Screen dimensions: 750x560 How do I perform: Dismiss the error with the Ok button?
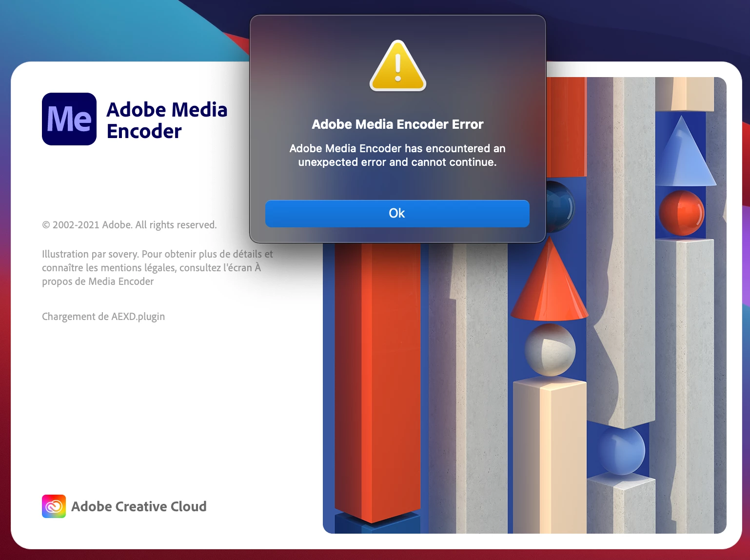coord(397,213)
